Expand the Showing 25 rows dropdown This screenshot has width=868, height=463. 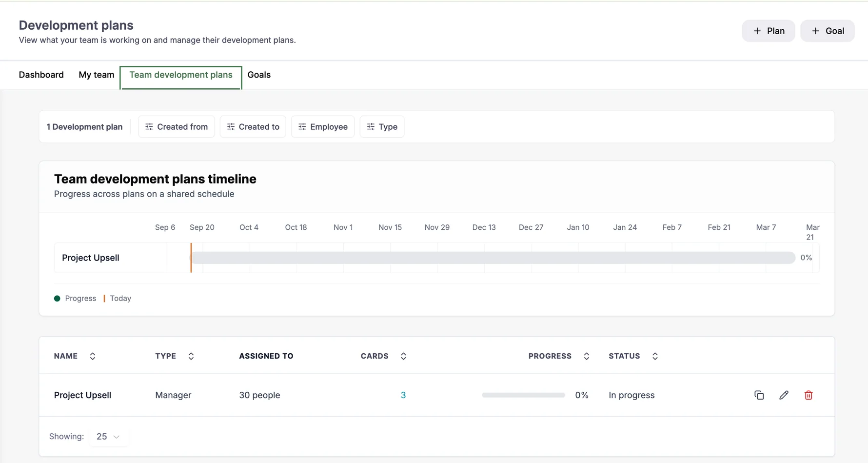click(x=108, y=437)
